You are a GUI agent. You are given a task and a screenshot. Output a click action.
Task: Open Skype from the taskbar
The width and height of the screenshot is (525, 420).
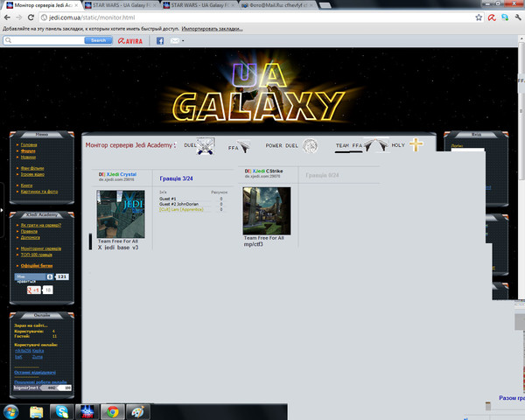61,412
